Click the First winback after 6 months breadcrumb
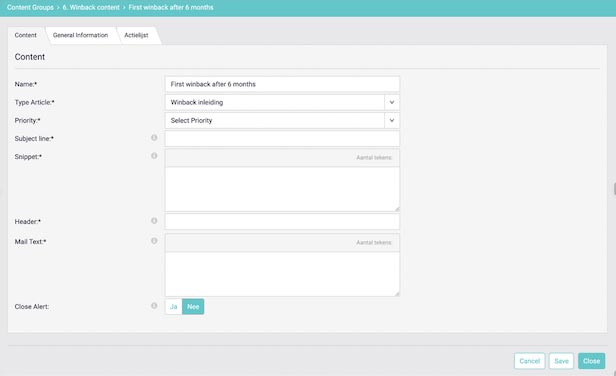Viewport: 616px width, 376px height. (171, 7)
